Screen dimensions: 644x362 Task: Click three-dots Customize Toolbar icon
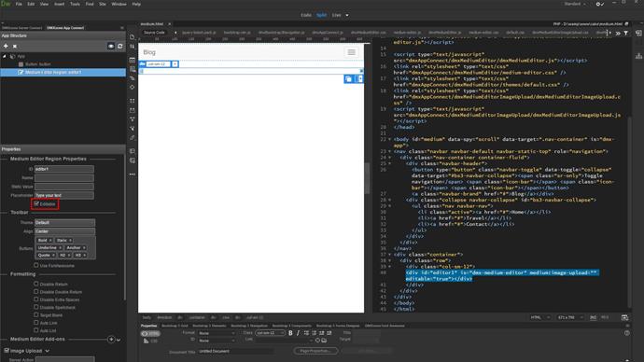coord(133,174)
